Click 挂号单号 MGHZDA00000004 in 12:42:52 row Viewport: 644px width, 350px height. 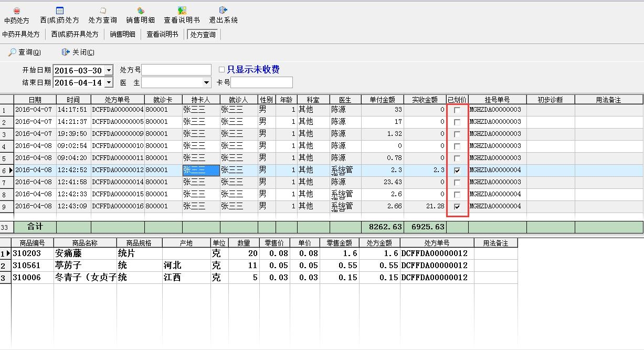point(497,171)
